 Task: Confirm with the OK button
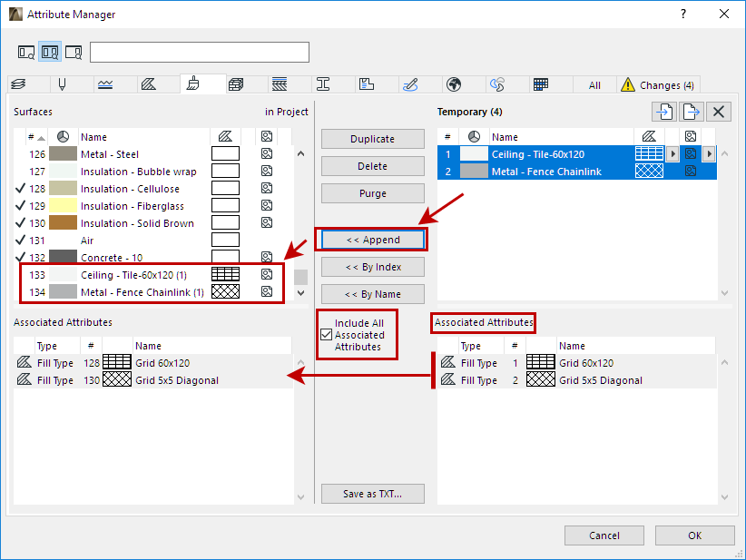pos(694,535)
